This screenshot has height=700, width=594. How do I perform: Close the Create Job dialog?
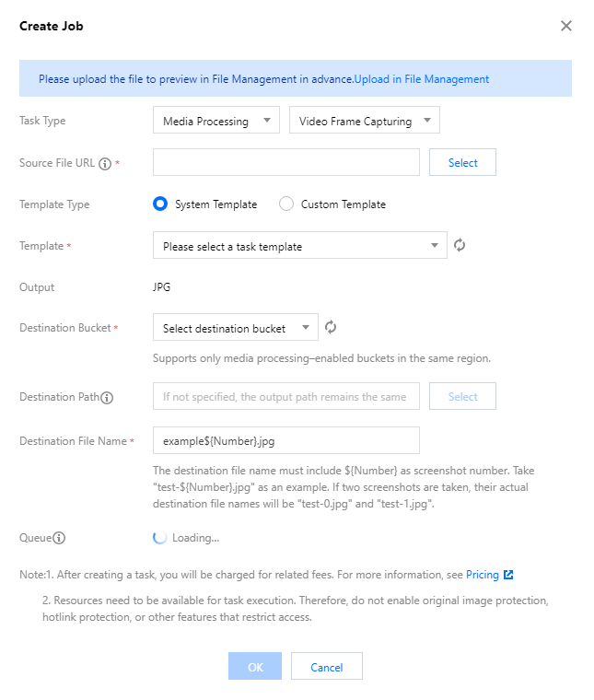[565, 26]
